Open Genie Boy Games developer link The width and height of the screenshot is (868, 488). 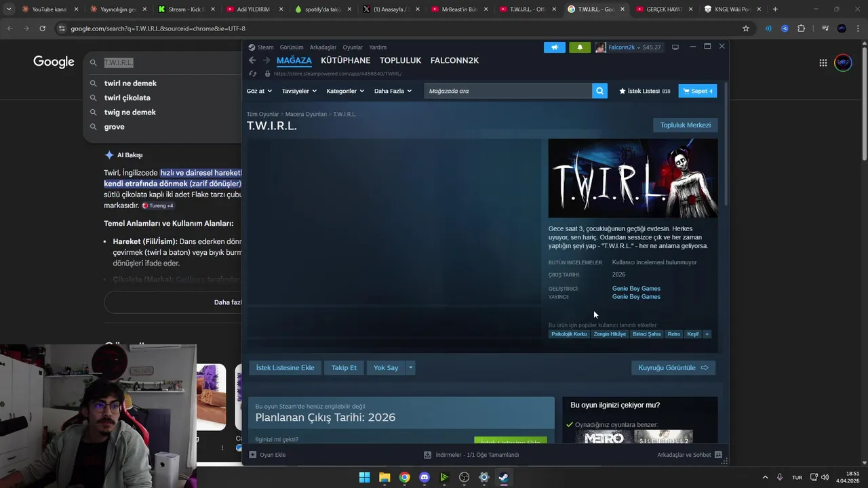tap(636, 289)
